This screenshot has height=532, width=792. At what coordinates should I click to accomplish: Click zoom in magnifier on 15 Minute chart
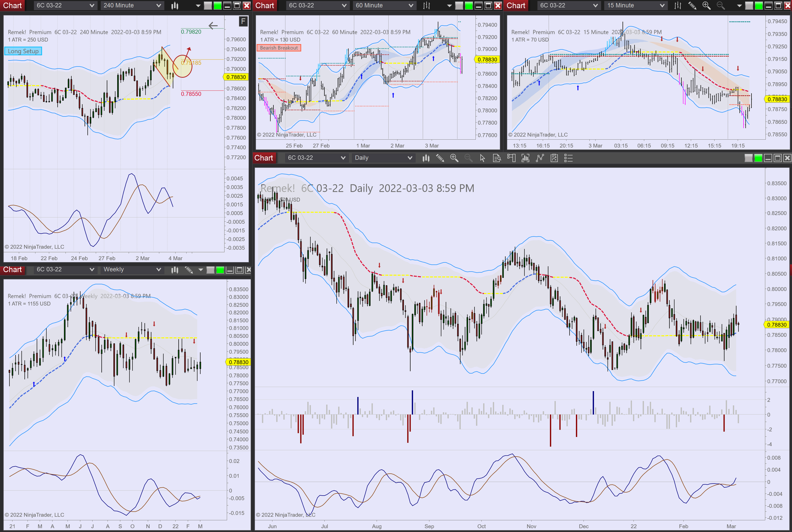pyautogui.click(x=706, y=5)
